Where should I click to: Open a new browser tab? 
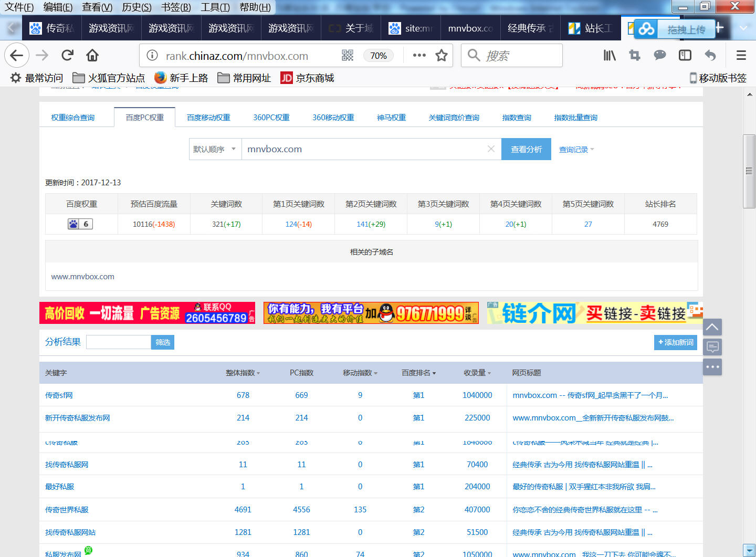(719, 28)
